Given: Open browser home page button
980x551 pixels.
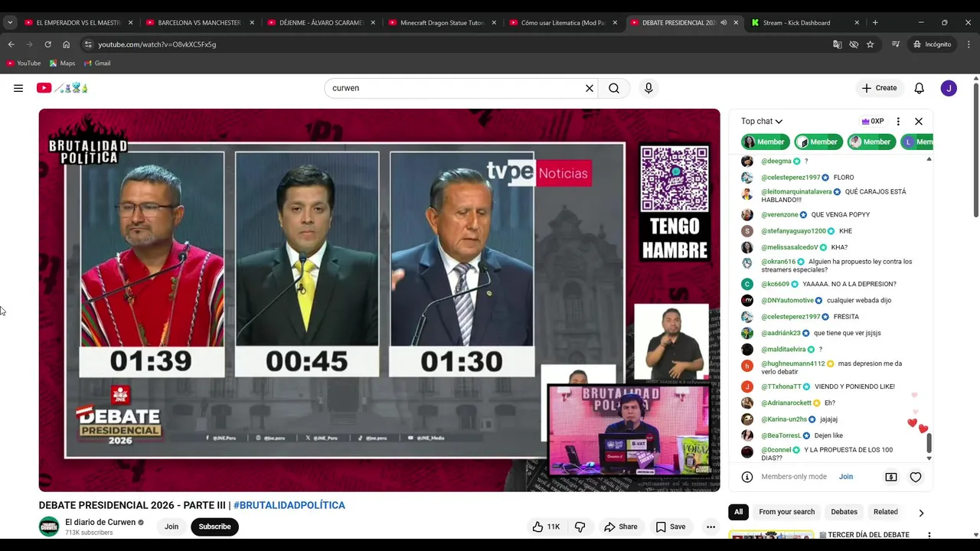Looking at the screenshot, I should click(x=66, y=44).
